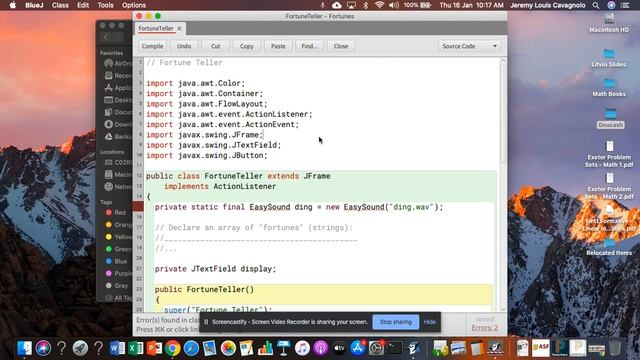
Task: Open the AirPlay display menu icon
Action: coord(351,5)
